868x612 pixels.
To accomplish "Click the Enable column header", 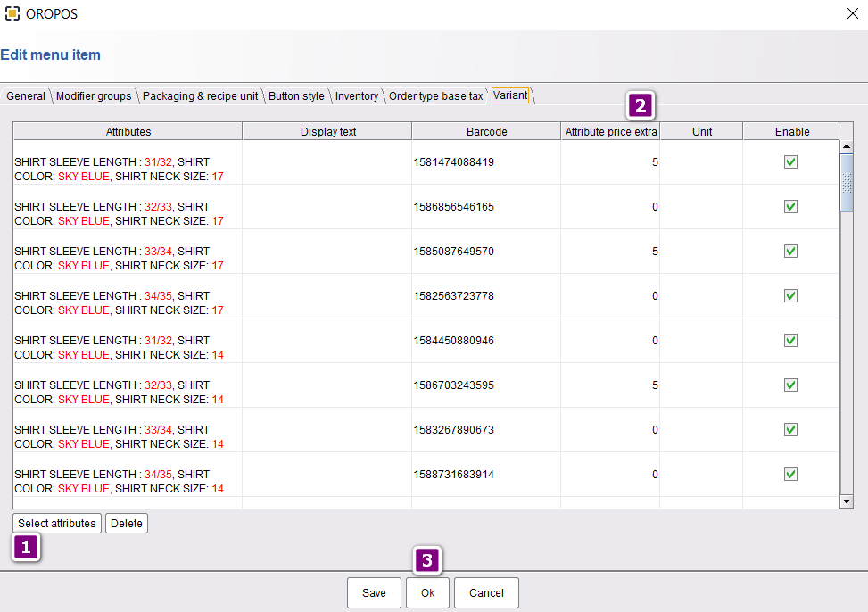I will [791, 131].
